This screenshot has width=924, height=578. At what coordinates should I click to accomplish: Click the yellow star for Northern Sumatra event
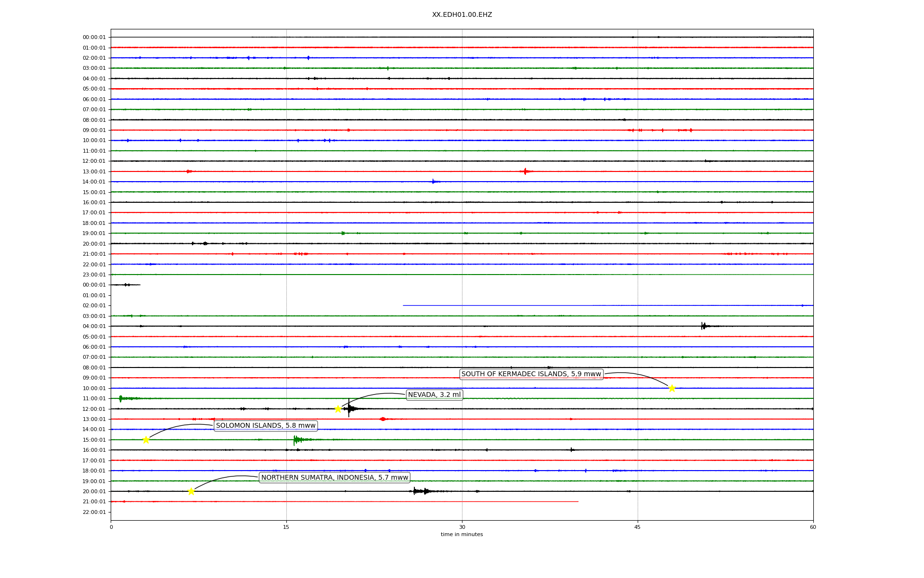pos(191,491)
